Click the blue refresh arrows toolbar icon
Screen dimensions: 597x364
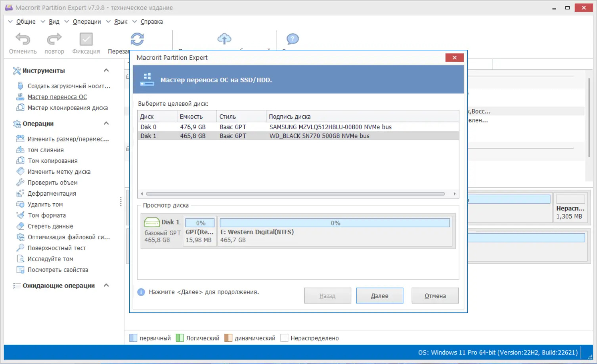click(x=137, y=39)
